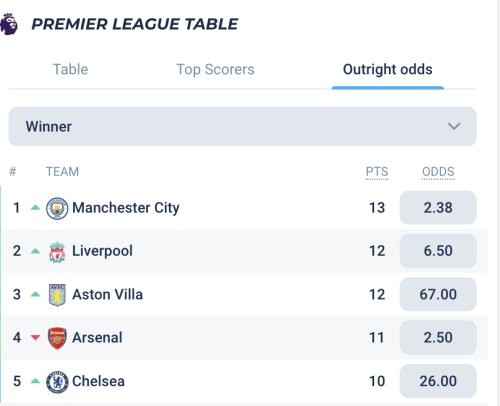500x406 pixels.
Task: Open the Top Scorers tab
Action: (x=215, y=69)
